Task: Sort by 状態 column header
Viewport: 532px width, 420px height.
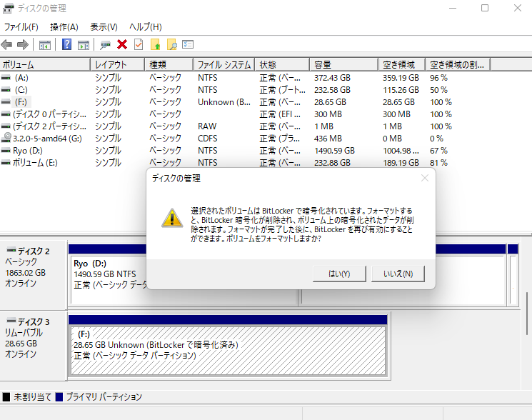Action: click(x=282, y=64)
